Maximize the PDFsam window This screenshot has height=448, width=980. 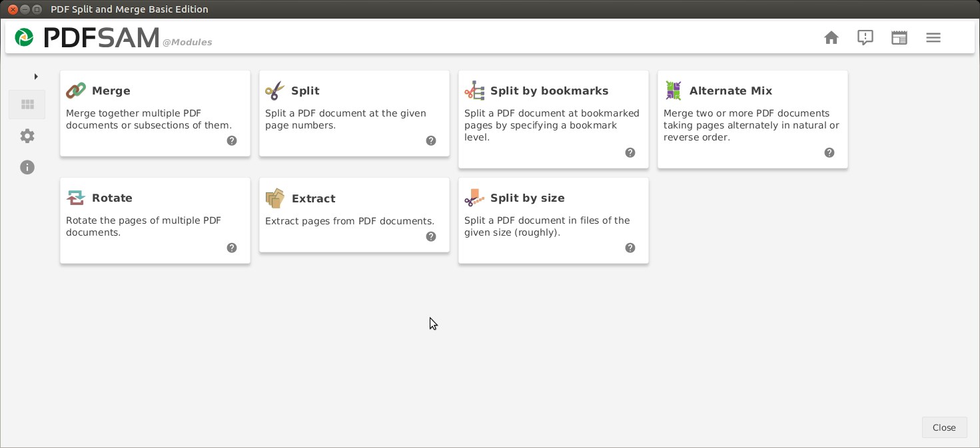(x=37, y=9)
